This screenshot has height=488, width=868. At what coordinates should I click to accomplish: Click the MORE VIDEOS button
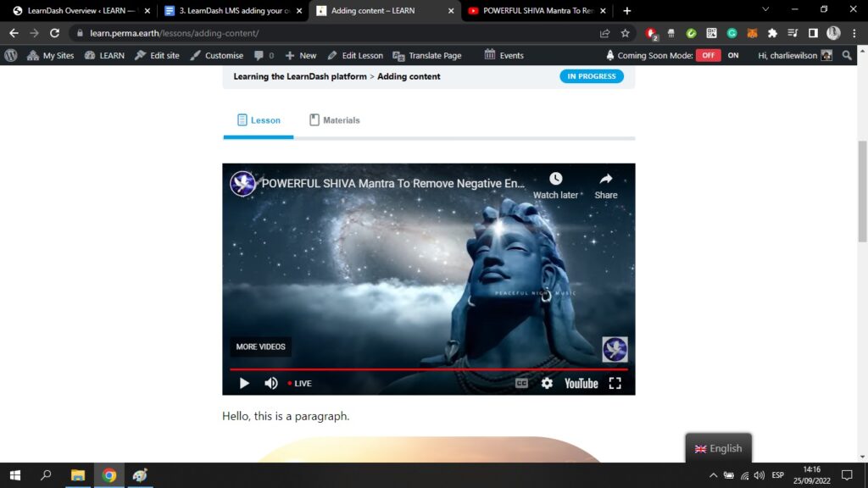click(x=260, y=347)
